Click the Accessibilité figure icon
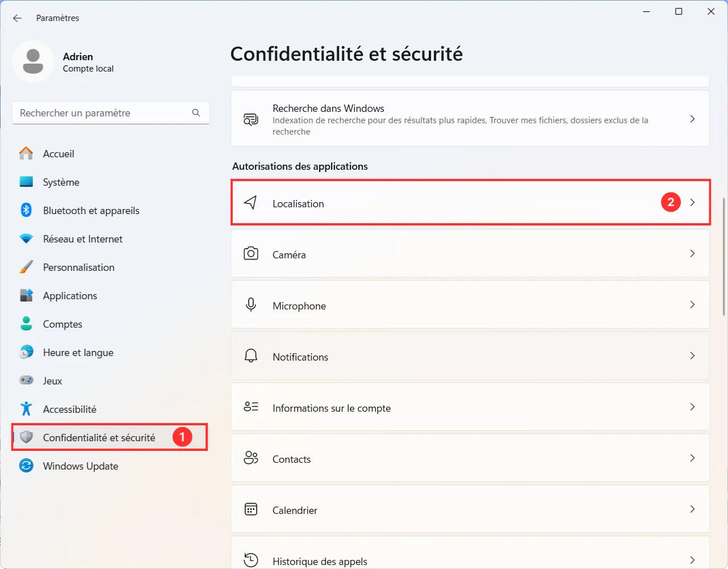This screenshot has height=569, width=728. pyautogui.click(x=26, y=409)
